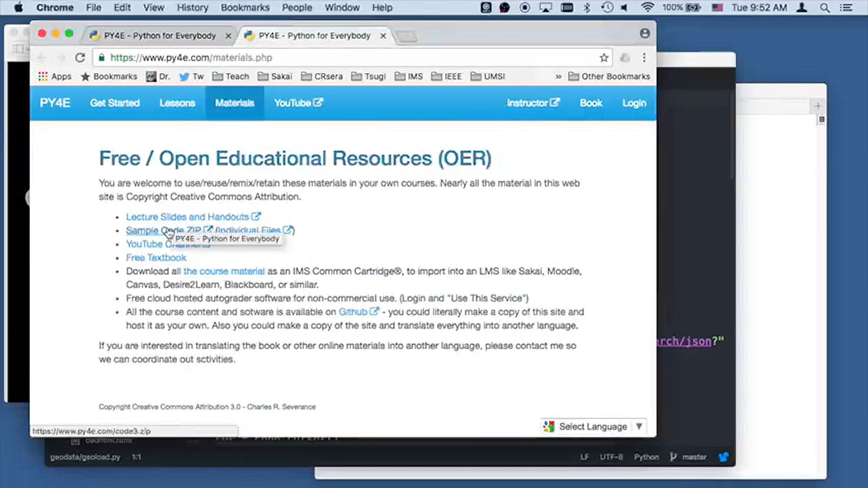Click the browser forward arrow
Image resolution: width=868 pixels, height=488 pixels.
coord(61,58)
